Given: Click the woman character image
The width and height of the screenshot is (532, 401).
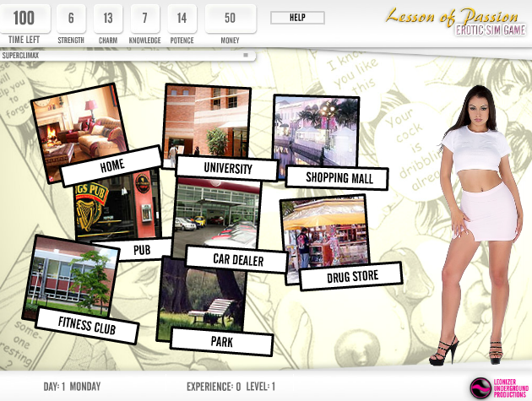Looking at the screenshot, I should coord(478,225).
